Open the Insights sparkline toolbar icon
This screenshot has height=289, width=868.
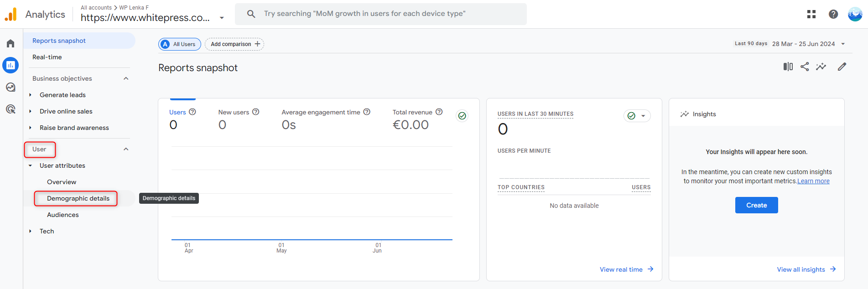(821, 67)
